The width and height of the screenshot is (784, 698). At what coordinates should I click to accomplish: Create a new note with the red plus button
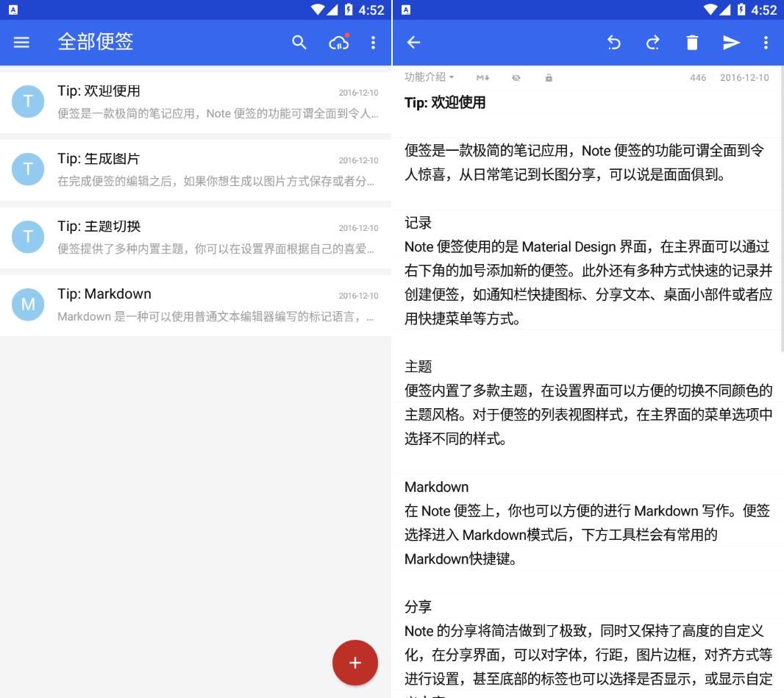click(x=355, y=662)
